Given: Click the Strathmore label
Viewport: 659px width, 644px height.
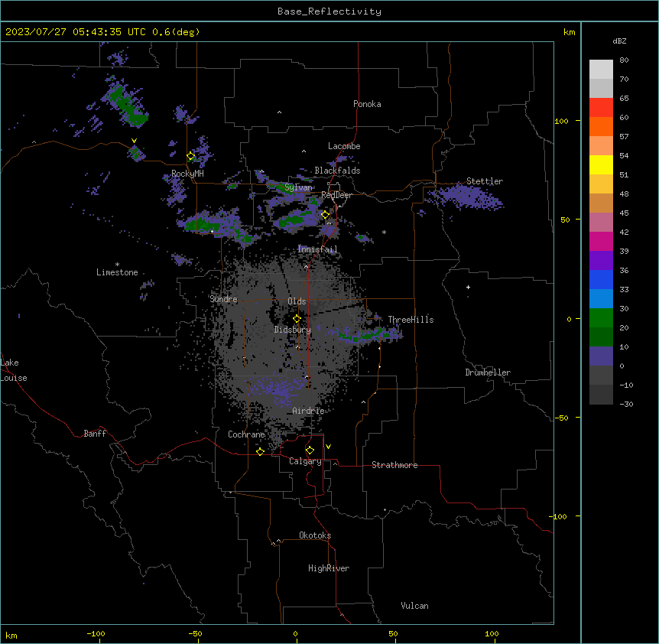Looking at the screenshot, I should [x=394, y=465].
